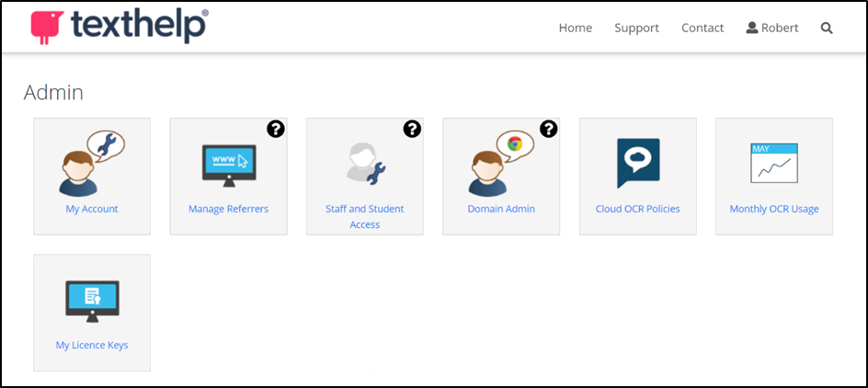Open the Support navigation item
Image resolution: width=868 pixels, height=388 pixels.
(636, 29)
